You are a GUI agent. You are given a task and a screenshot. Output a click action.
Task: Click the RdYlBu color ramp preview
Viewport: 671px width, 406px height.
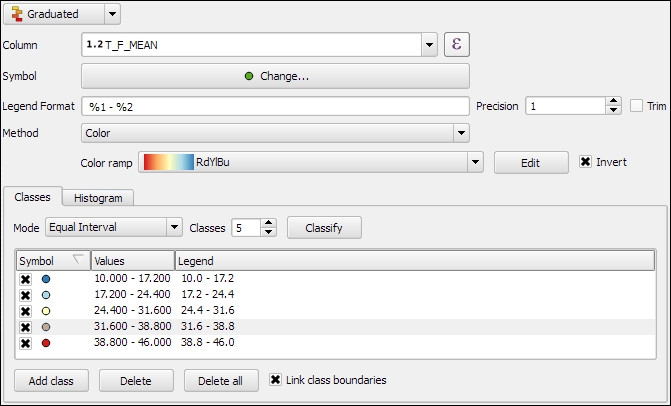(169, 162)
